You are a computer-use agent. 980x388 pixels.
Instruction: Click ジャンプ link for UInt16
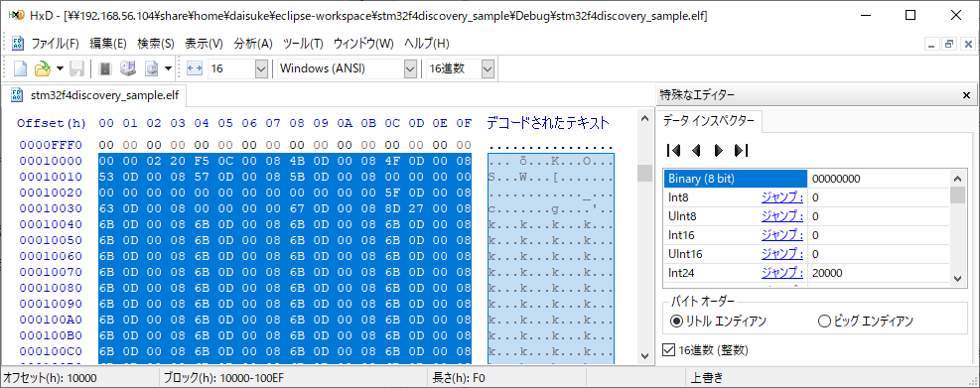[781, 254]
